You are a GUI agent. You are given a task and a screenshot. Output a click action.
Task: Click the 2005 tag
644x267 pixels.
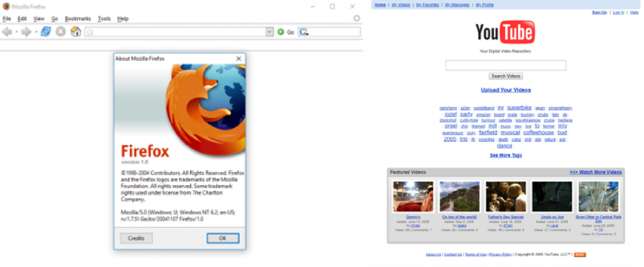coord(450,139)
